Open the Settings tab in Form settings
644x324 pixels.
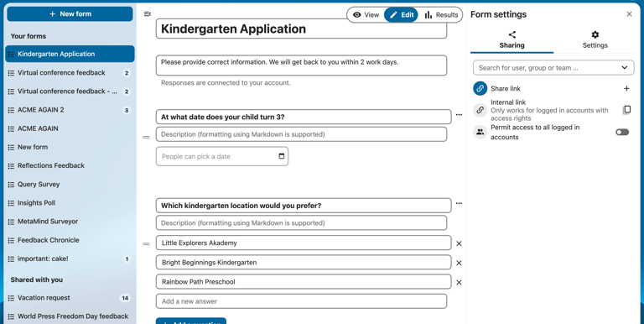[x=595, y=40]
